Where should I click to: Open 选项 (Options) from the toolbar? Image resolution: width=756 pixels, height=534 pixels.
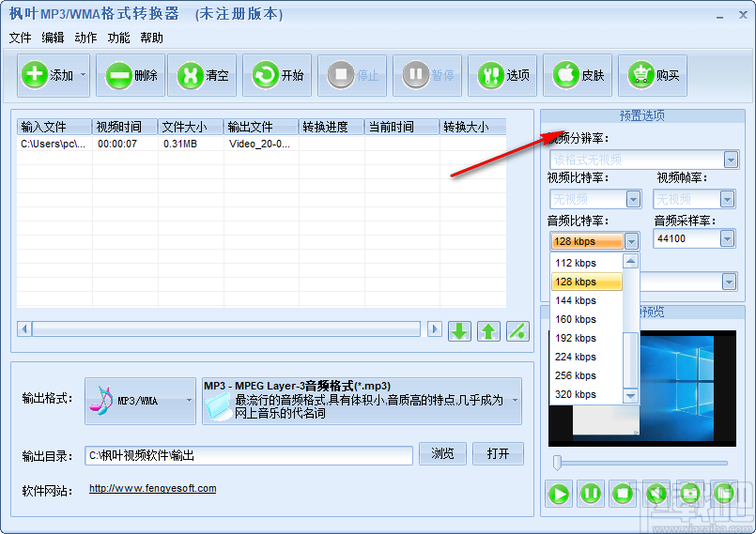click(x=502, y=75)
